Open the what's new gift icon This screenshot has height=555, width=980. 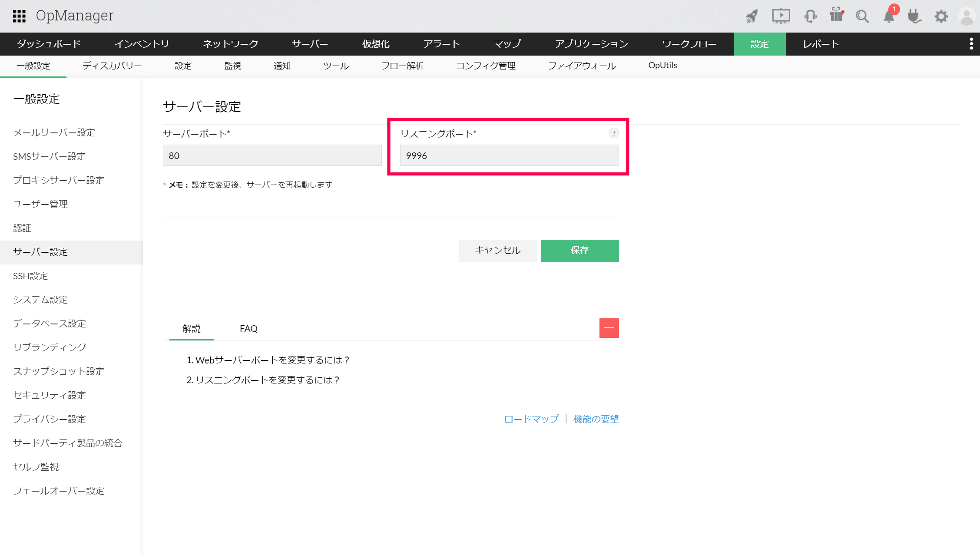click(x=836, y=16)
